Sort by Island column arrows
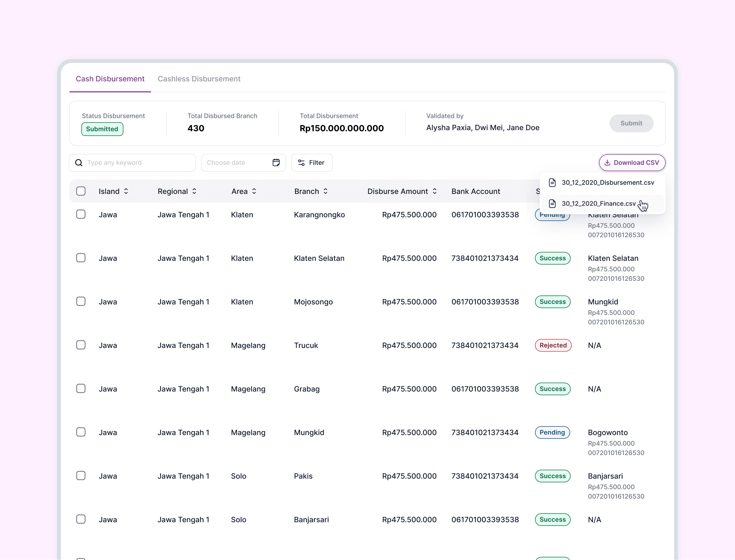This screenshot has width=735, height=560. [126, 191]
